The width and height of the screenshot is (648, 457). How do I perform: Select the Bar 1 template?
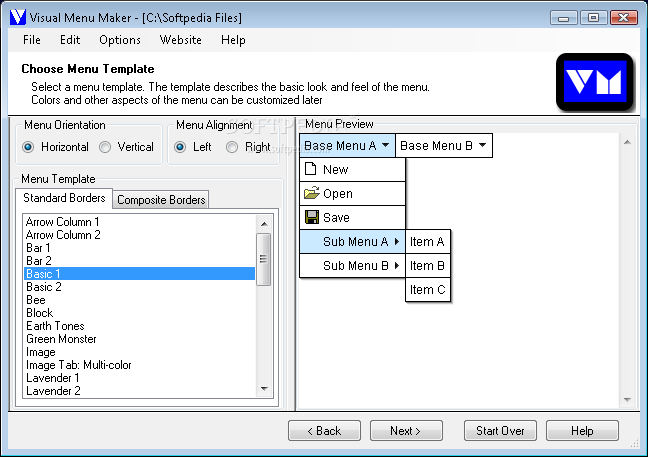coord(140,248)
